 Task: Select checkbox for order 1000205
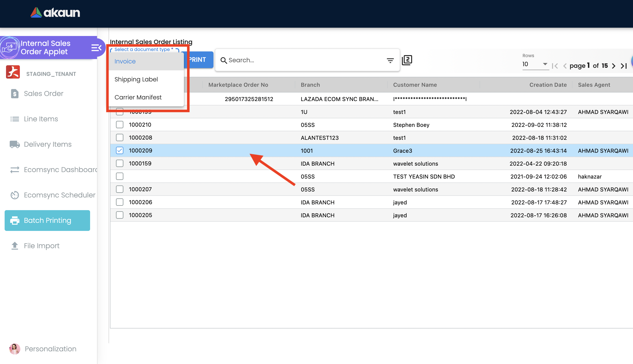pos(120,215)
